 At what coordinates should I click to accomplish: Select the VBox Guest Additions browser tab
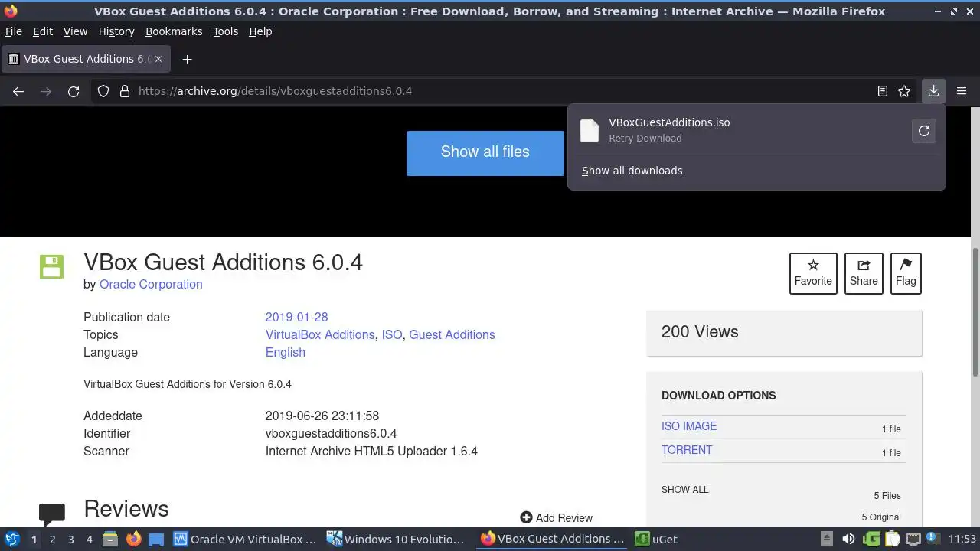click(x=86, y=59)
